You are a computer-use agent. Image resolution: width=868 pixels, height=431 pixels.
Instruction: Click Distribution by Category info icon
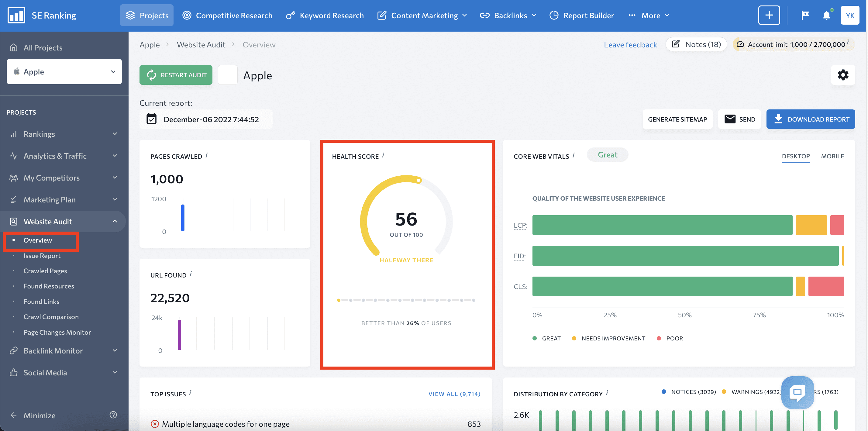click(607, 392)
